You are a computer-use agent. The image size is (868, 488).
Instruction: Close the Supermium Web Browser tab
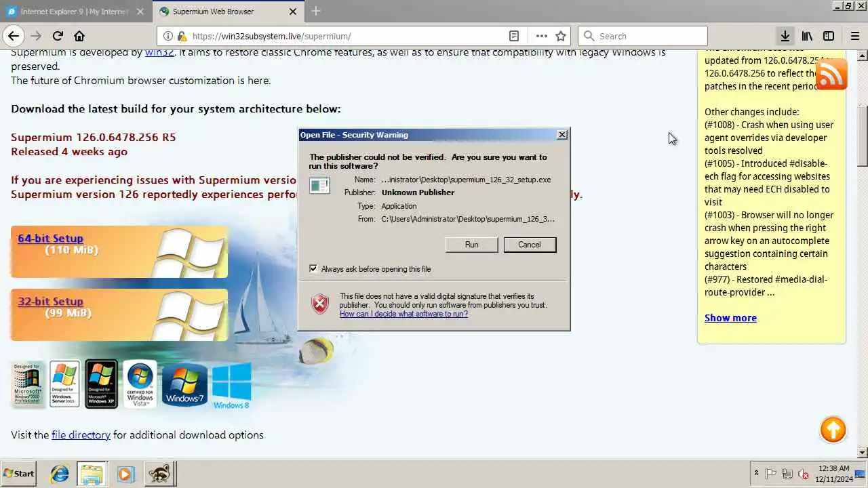[293, 12]
